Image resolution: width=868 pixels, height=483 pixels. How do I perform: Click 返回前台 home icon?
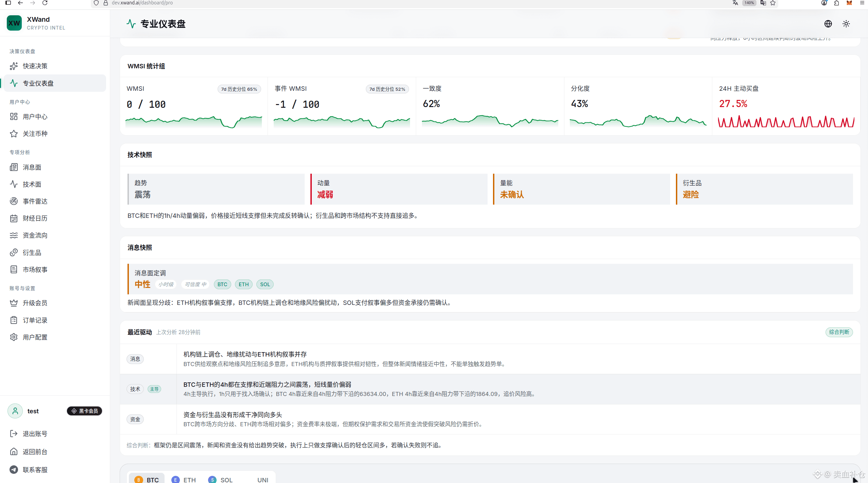point(14,452)
